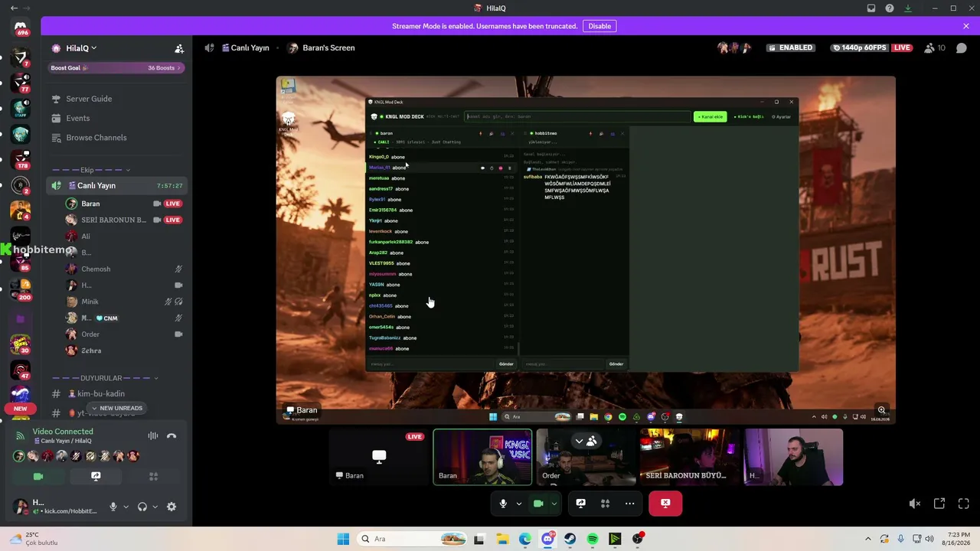Open more options in call bar

tap(629, 504)
